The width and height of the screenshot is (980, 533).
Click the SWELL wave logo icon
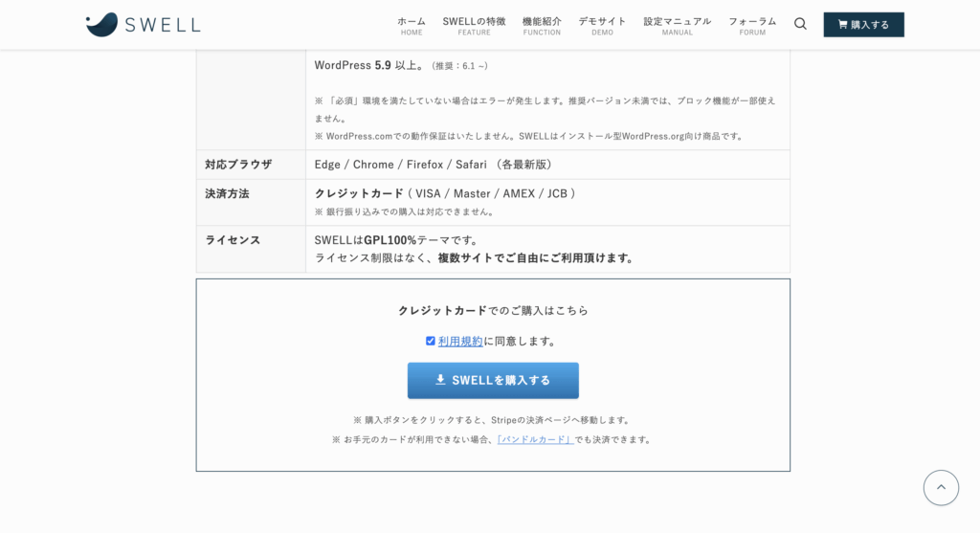pyautogui.click(x=101, y=25)
